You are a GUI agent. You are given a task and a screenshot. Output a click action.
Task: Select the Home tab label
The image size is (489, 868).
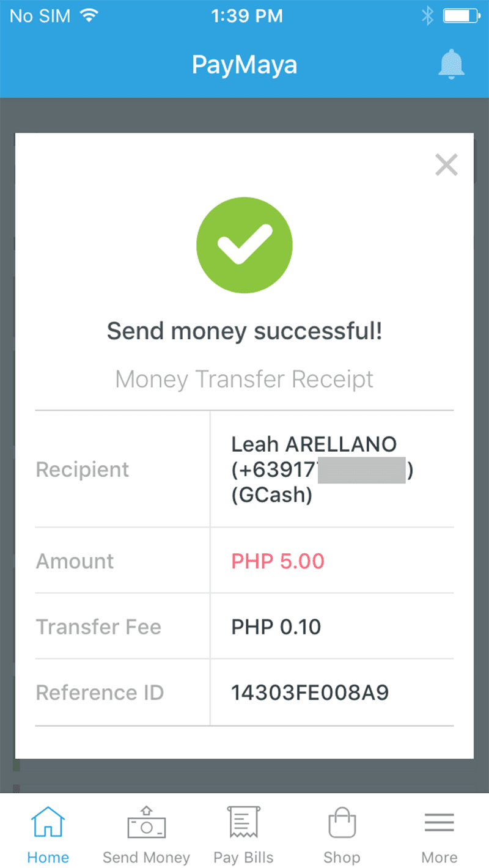pyautogui.click(x=48, y=857)
